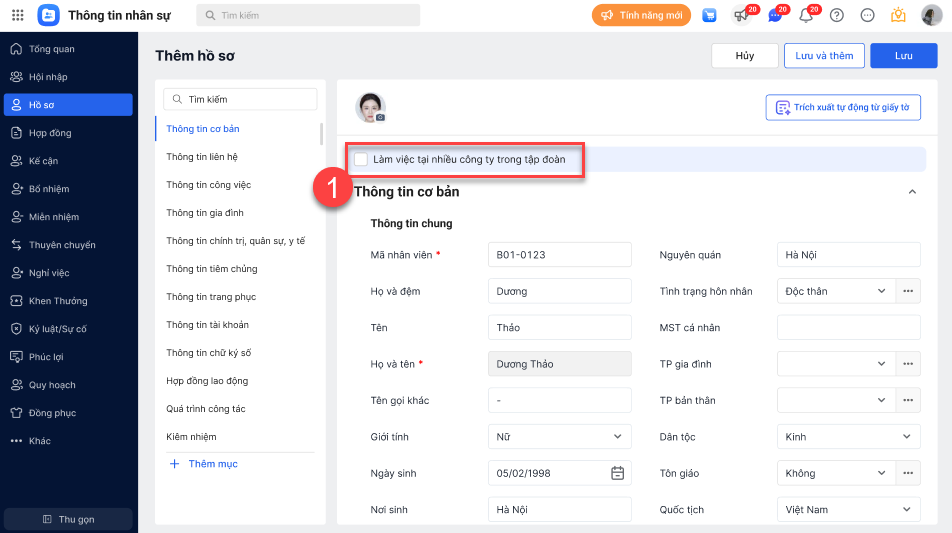
Task: Click Thêm mục link
Action: [204, 464]
